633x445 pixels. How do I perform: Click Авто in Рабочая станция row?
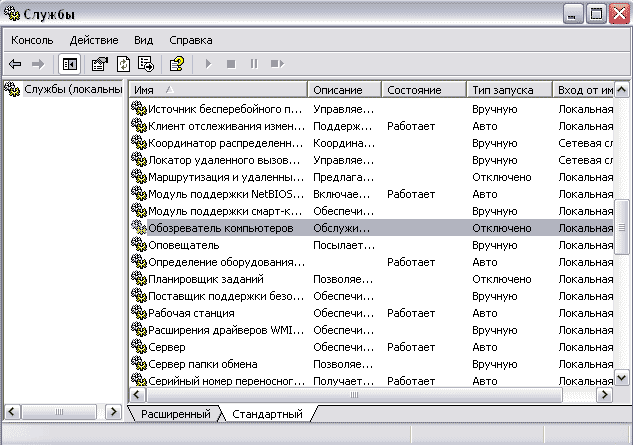pos(484,313)
